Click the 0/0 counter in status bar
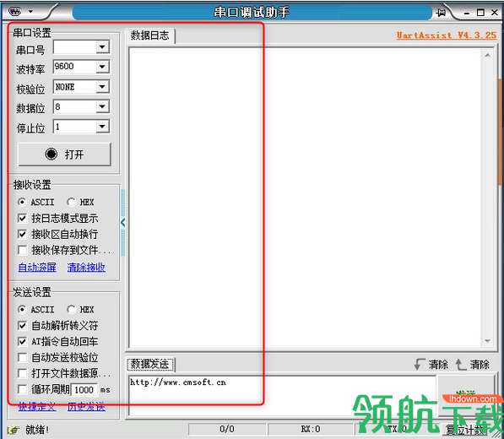504x439 pixels. tap(227, 429)
